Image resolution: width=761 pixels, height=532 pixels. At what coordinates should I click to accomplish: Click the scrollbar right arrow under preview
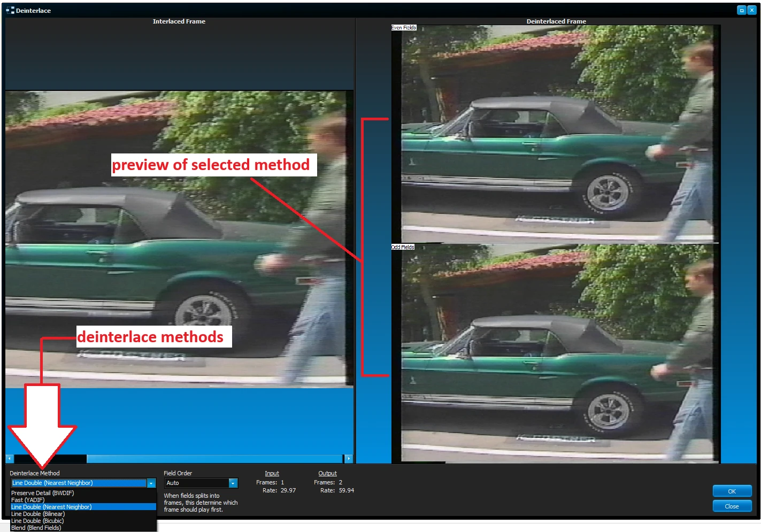tap(349, 459)
